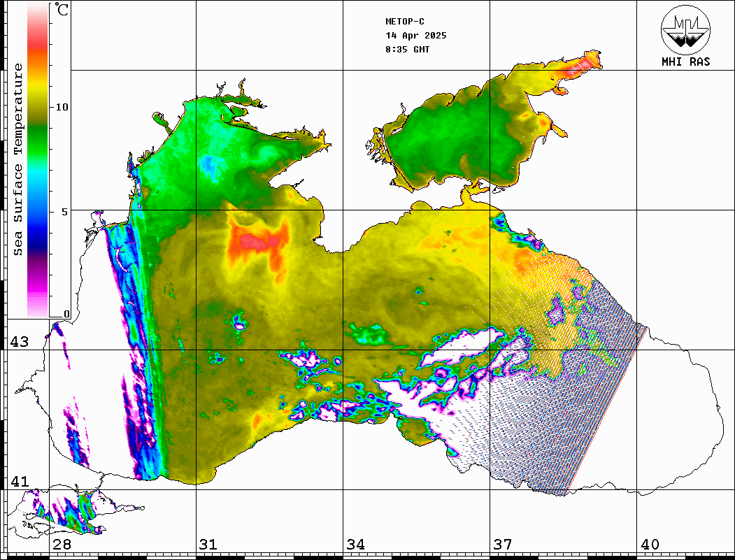Click the °C unit label above colorbar
The image size is (735, 560).
61,9
